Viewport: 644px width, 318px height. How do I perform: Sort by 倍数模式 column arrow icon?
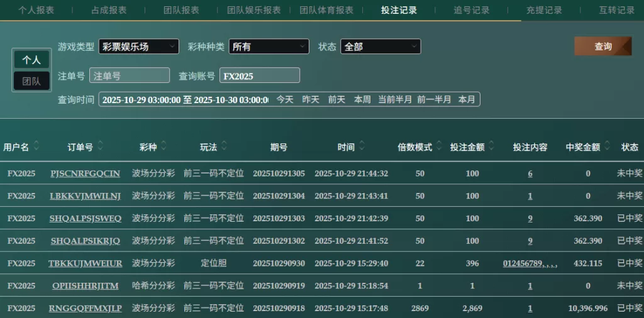(439, 146)
